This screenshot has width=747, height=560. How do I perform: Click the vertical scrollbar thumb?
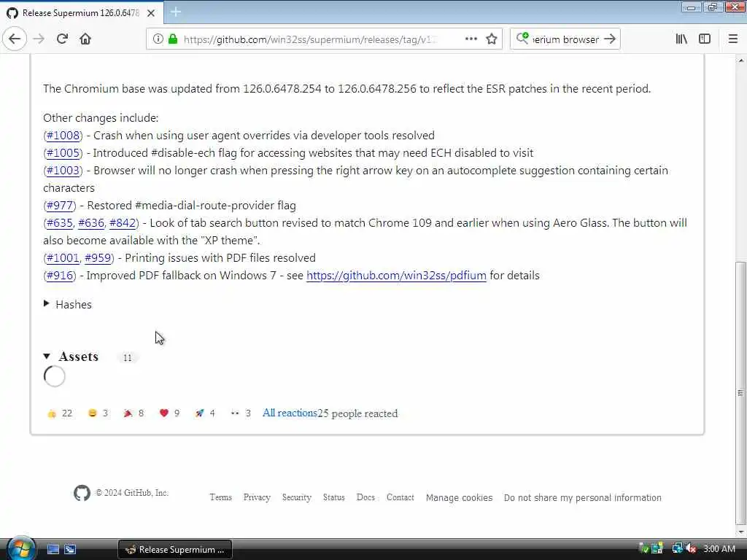[x=740, y=393]
